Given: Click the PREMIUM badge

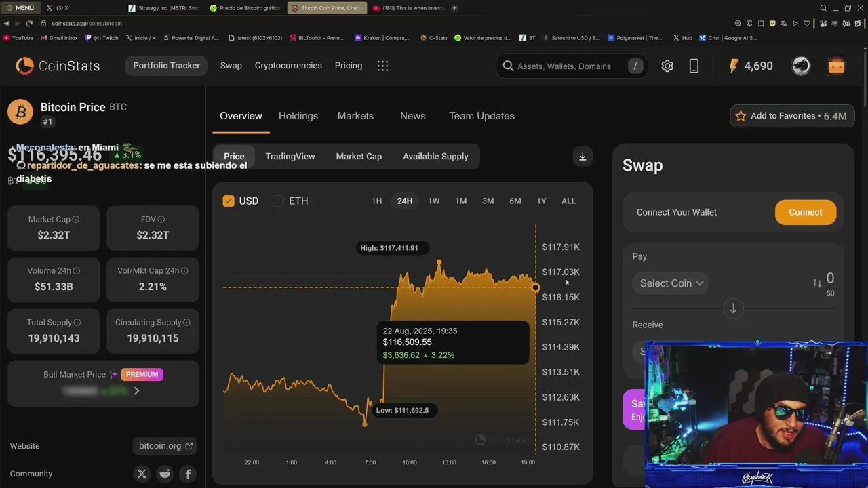Looking at the screenshot, I should (x=142, y=374).
